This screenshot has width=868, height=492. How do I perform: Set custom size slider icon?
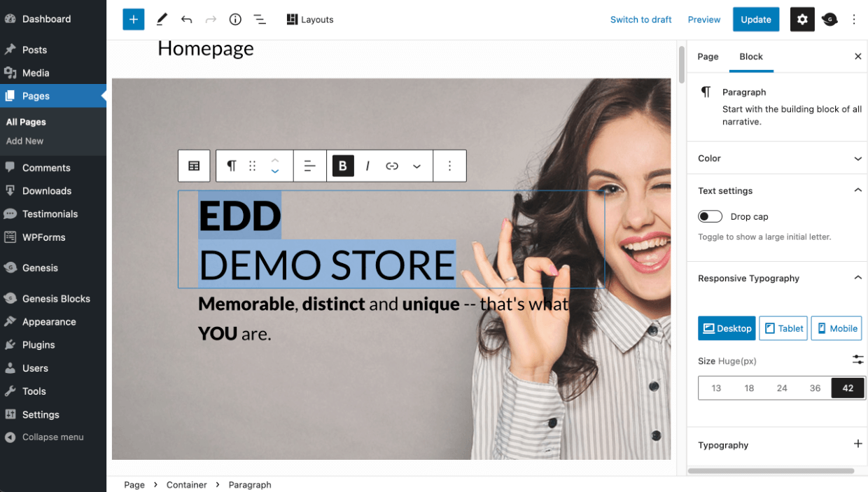coord(858,360)
